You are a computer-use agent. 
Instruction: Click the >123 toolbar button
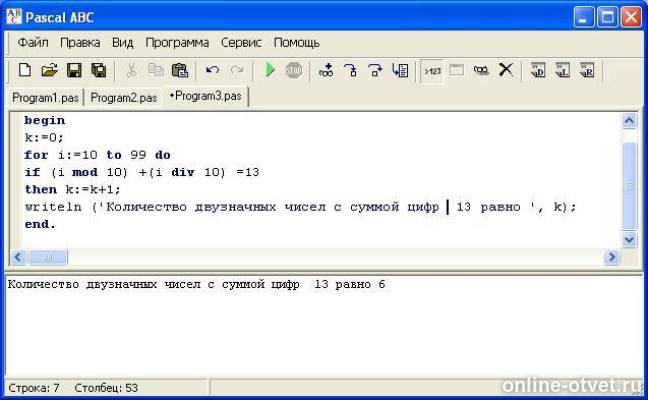pos(432,70)
